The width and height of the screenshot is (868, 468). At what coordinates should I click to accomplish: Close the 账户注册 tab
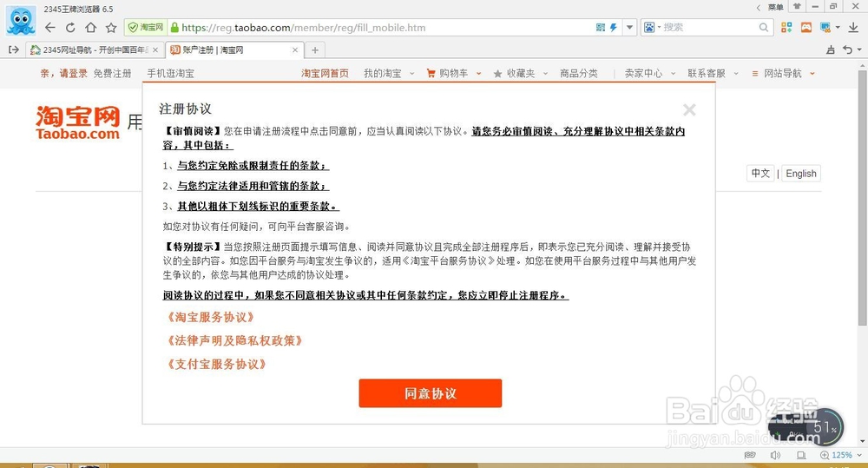tap(295, 49)
